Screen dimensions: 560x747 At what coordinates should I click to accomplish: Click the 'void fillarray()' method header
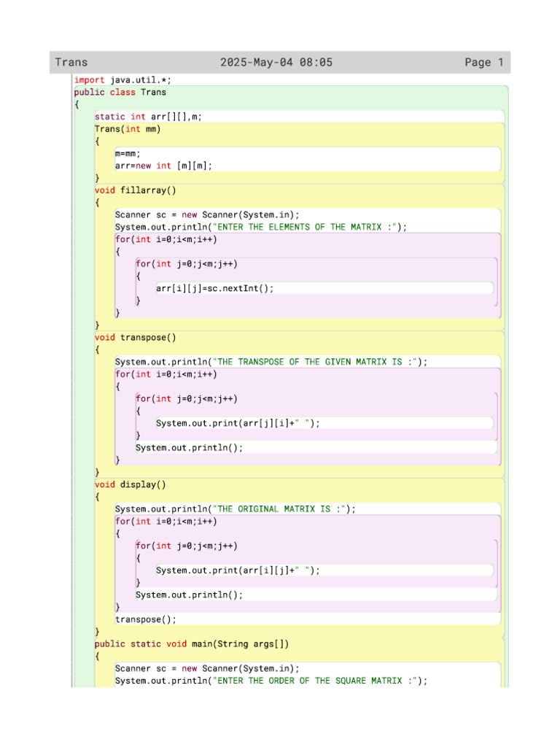click(x=135, y=190)
